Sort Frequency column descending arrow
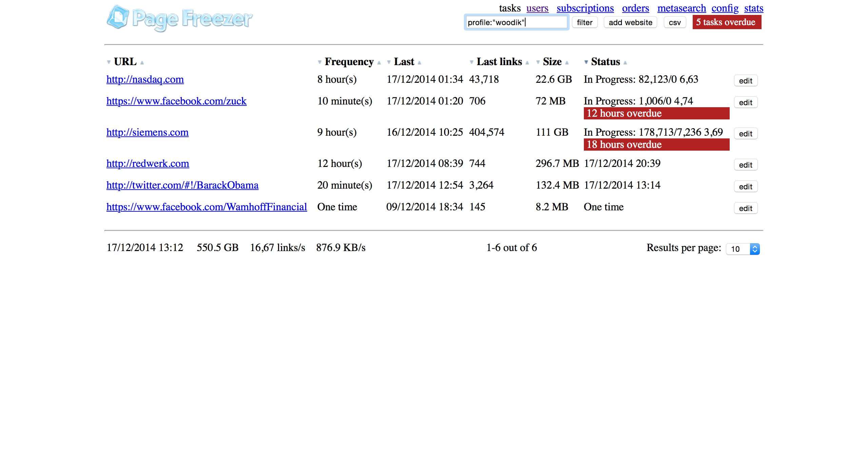The image size is (868, 458). pyautogui.click(x=319, y=62)
